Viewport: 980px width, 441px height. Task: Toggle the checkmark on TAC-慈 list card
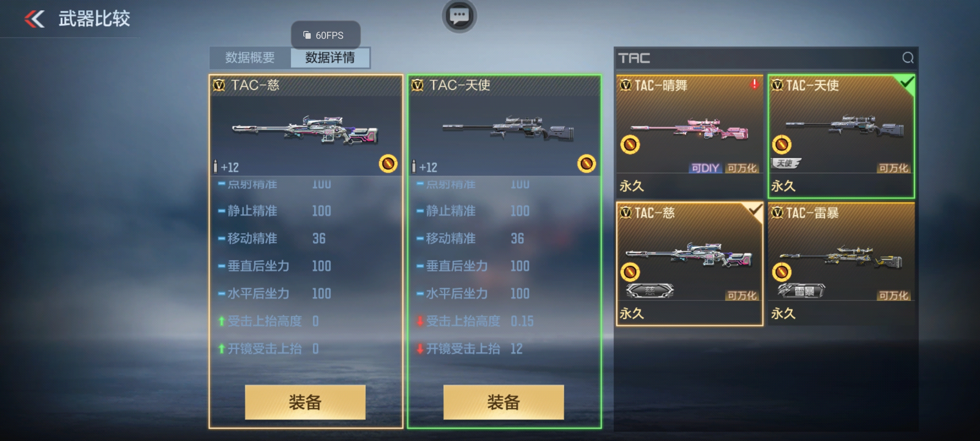coord(755,211)
